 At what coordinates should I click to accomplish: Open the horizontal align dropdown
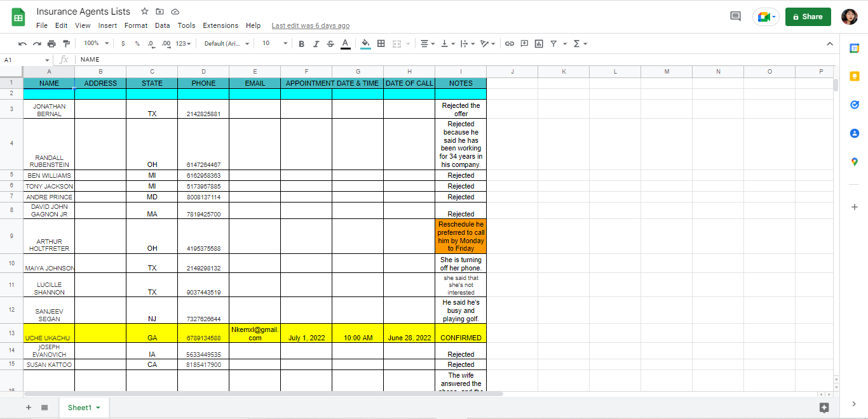(428, 44)
